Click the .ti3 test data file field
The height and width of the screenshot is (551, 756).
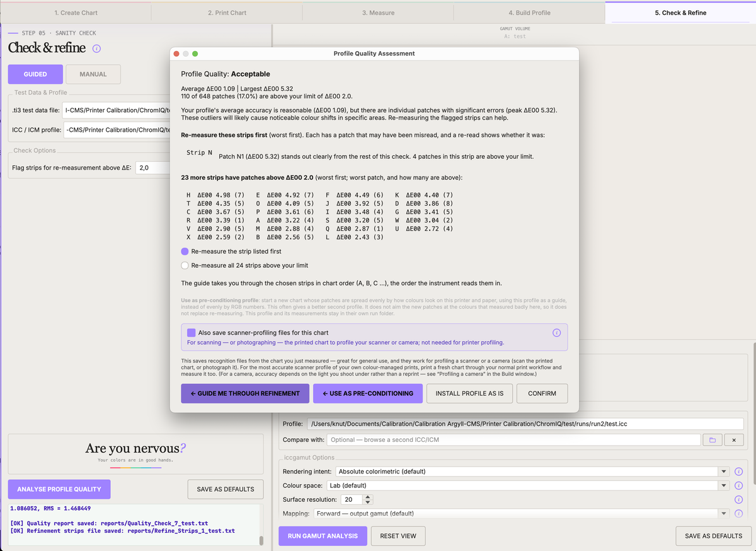point(117,110)
